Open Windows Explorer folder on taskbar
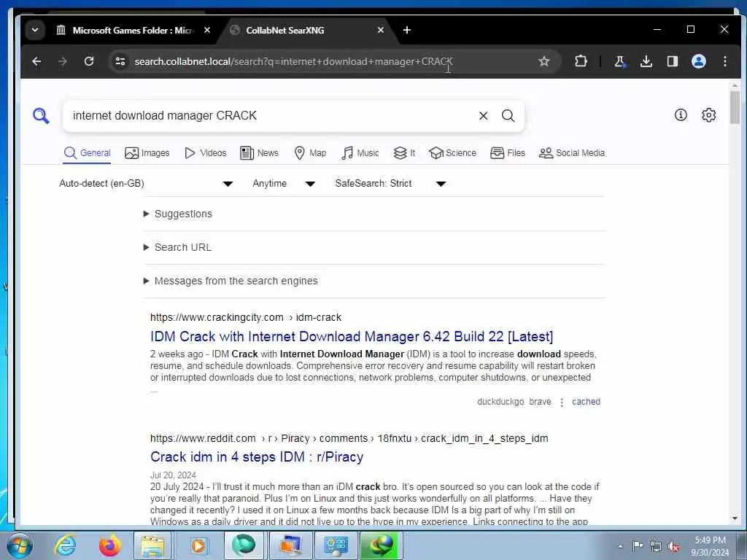Image resolution: width=747 pixels, height=560 pixels. (152, 545)
